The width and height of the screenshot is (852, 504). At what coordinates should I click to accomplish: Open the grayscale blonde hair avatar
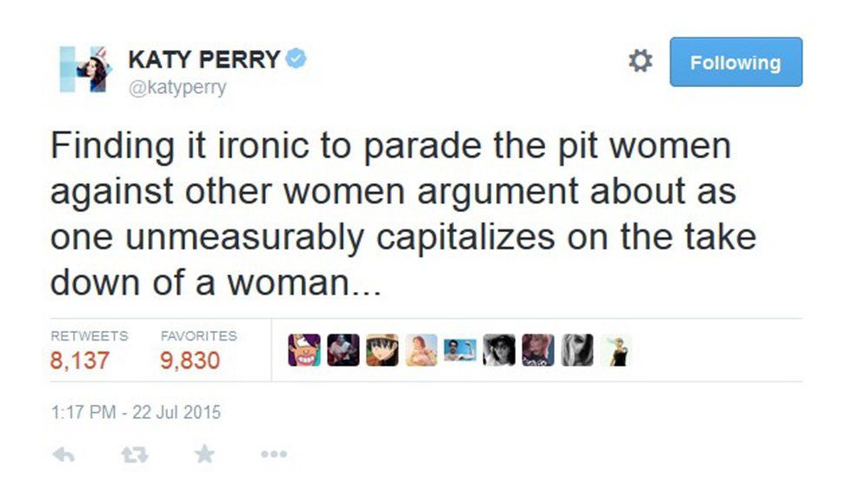click(x=578, y=349)
